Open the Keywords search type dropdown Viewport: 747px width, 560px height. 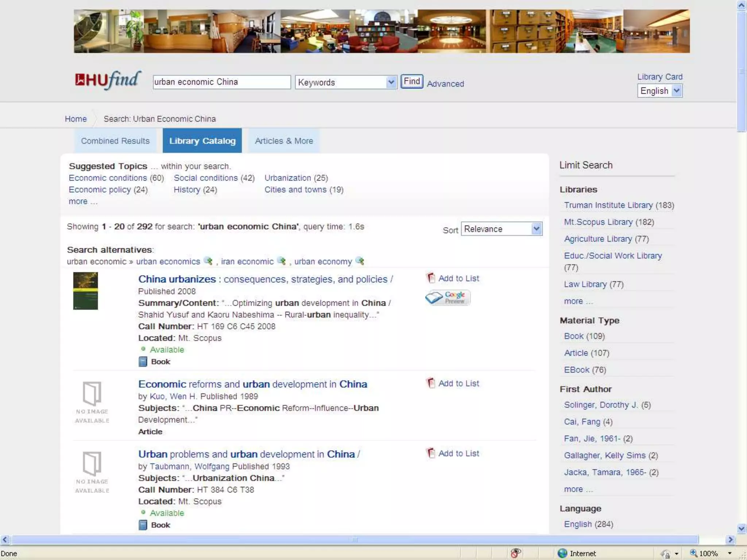[345, 82]
